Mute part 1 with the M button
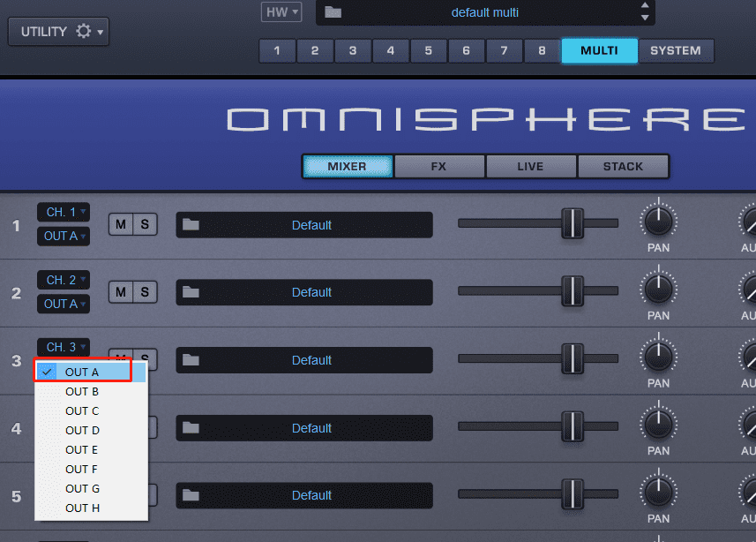The height and width of the screenshot is (542, 756). click(120, 224)
